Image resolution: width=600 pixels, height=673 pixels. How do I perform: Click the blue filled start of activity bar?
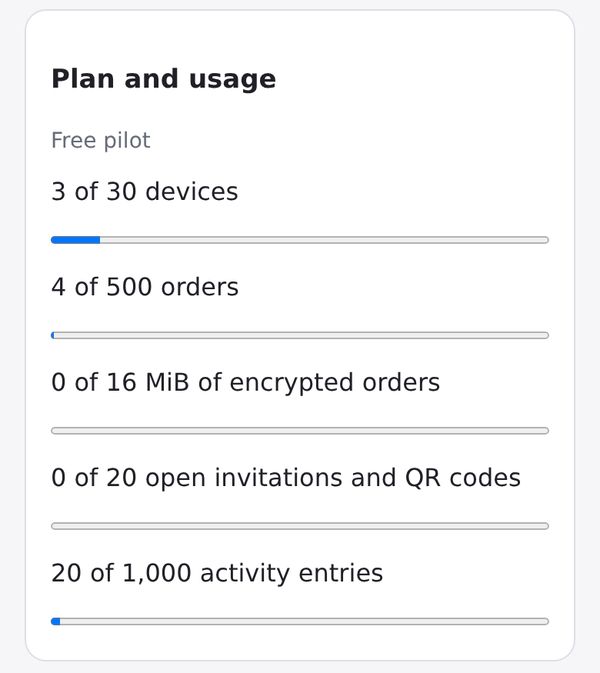click(x=56, y=621)
